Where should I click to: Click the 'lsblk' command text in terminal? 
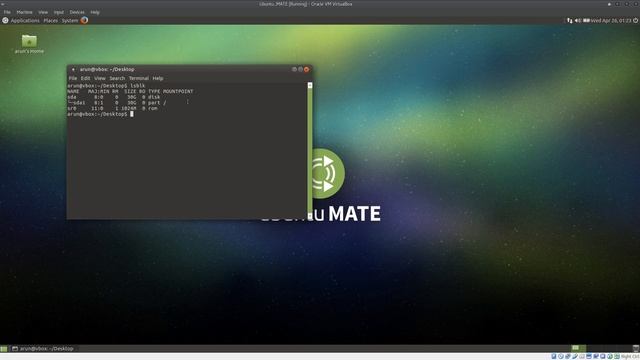[138, 86]
